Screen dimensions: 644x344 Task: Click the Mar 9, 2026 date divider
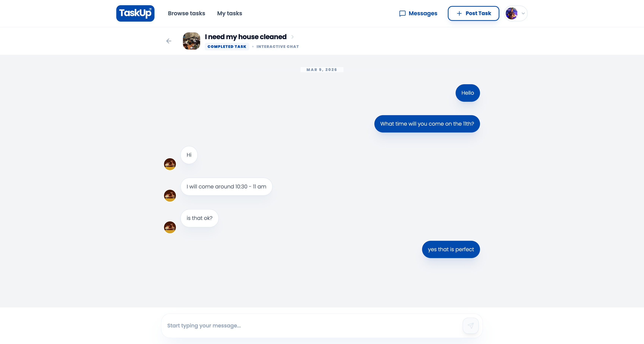click(x=322, y=70)
